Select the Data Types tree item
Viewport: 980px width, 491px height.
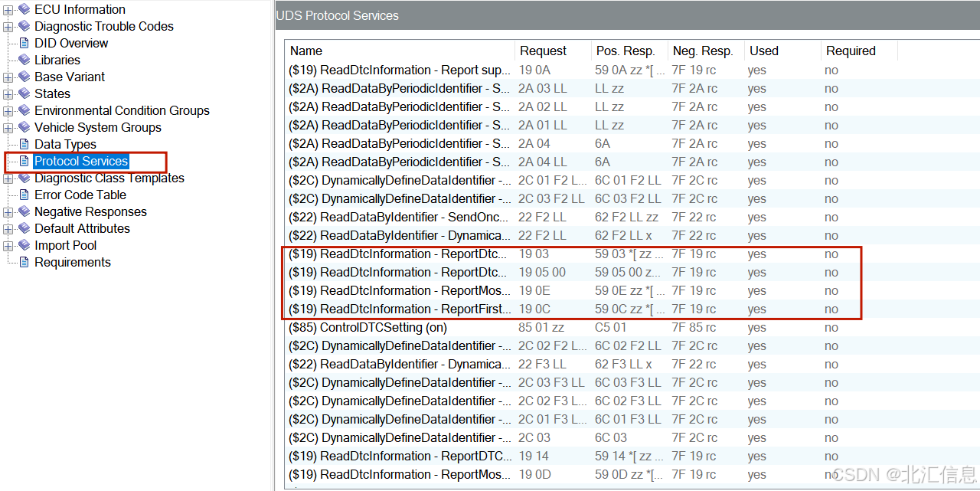tap(65, 144)
